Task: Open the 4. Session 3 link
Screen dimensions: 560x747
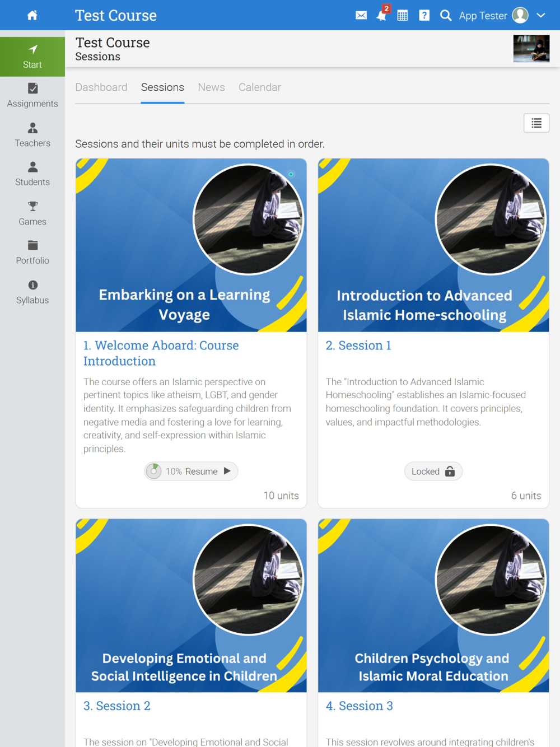Action: click(360, 706)
